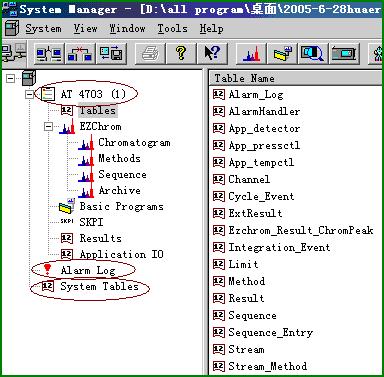Select SKPI in the tree

point(91,222)
